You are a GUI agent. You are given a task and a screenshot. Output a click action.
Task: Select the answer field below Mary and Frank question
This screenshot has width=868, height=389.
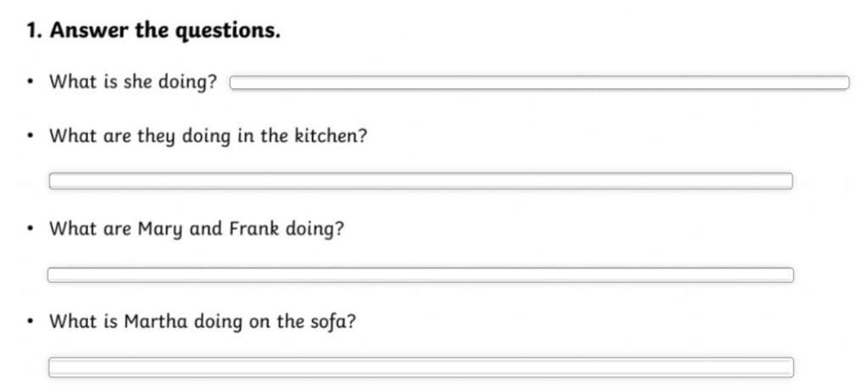[x=420, y=275]
